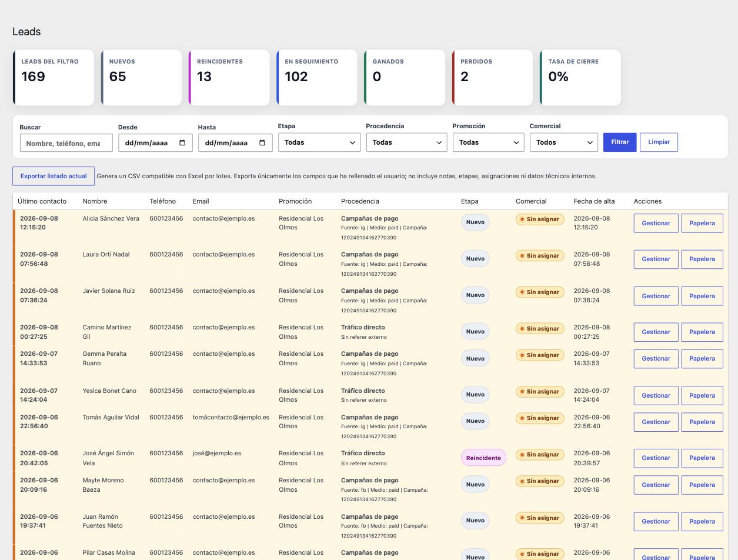
Task: Open the Procedencia dropdown
Action: [406, 142]
